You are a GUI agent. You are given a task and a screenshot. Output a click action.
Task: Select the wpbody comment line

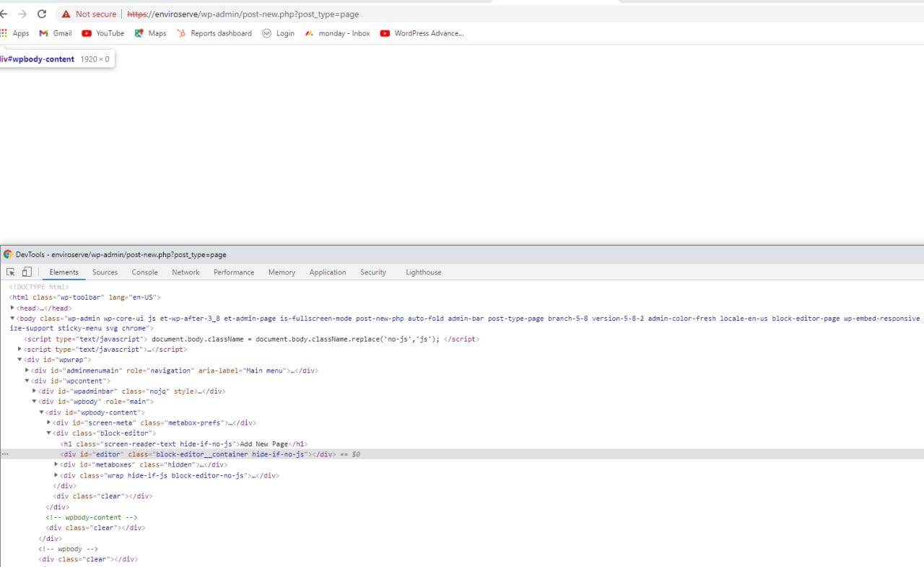69,549
